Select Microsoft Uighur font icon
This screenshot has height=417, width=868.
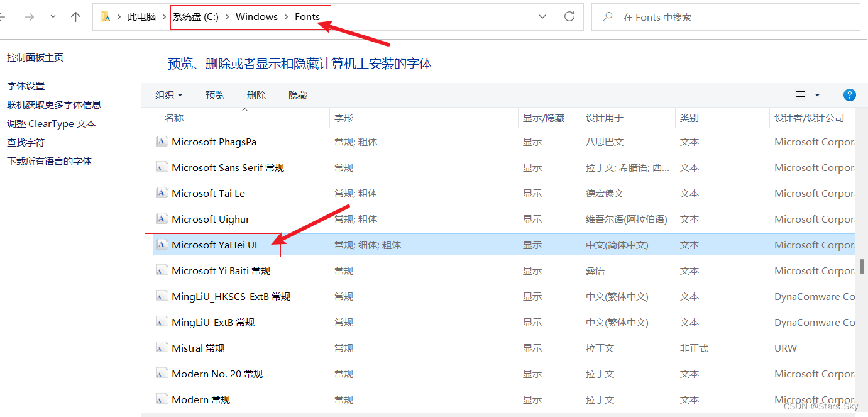coord(162,219)
